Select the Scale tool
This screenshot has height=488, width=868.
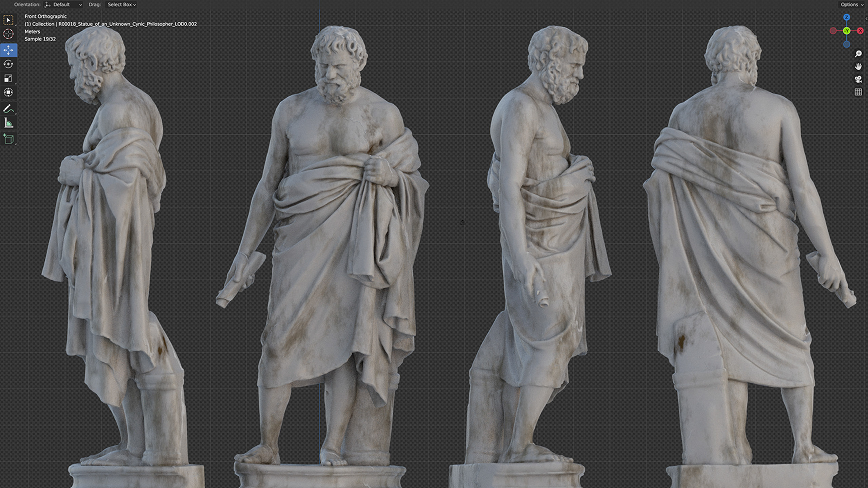pyautogui.click(x=9, y=78)
